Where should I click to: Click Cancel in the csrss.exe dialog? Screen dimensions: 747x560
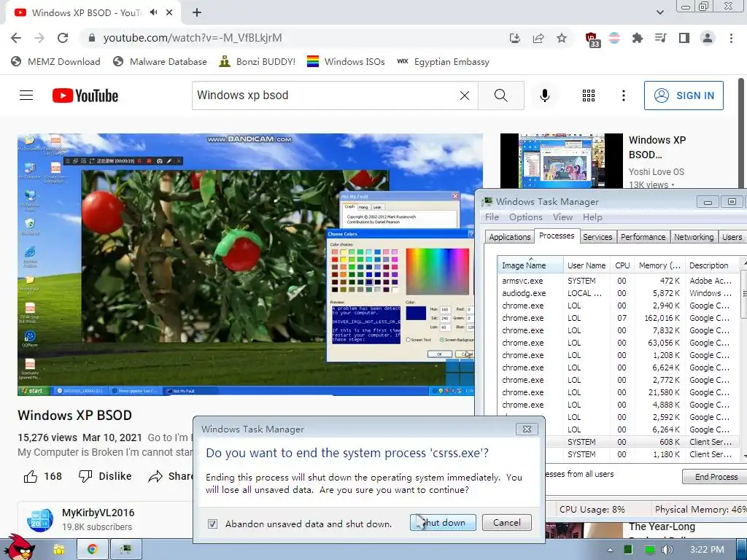(x=506, y=522)
